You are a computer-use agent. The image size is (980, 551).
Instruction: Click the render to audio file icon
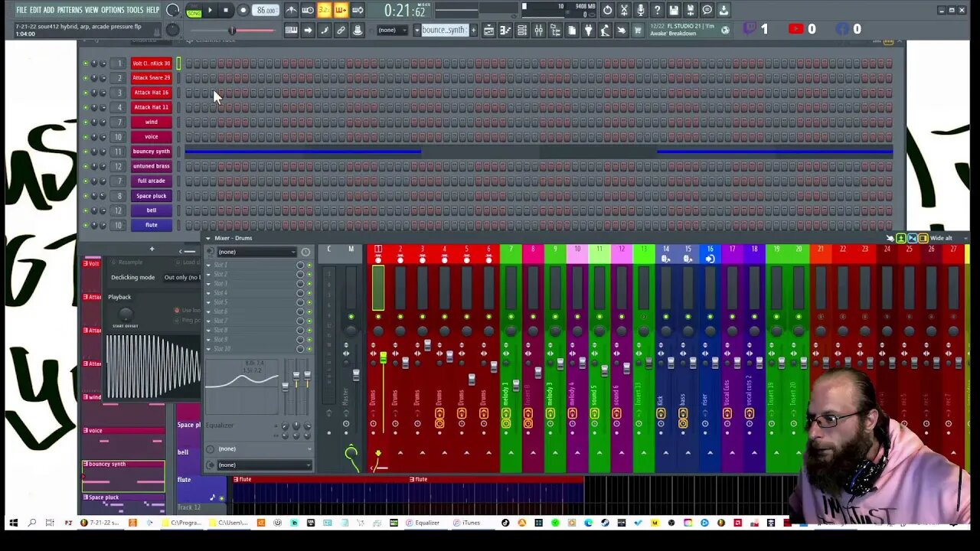click(x=690, y=10)
